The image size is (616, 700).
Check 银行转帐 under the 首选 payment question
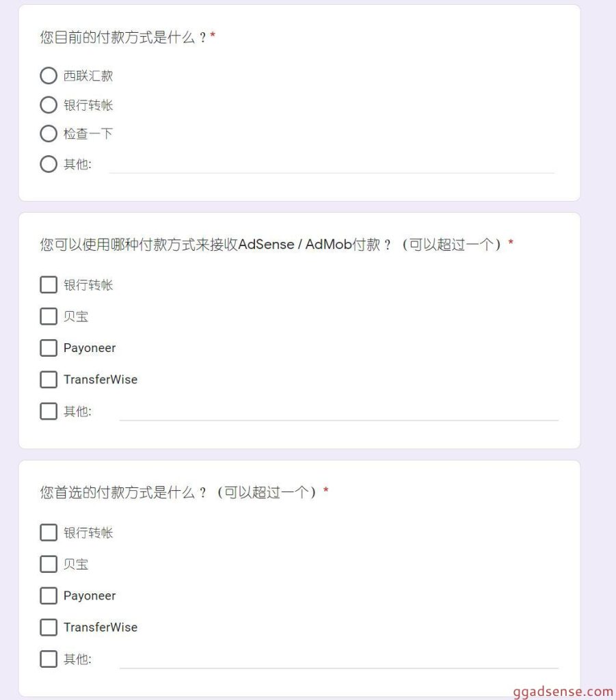49,533
